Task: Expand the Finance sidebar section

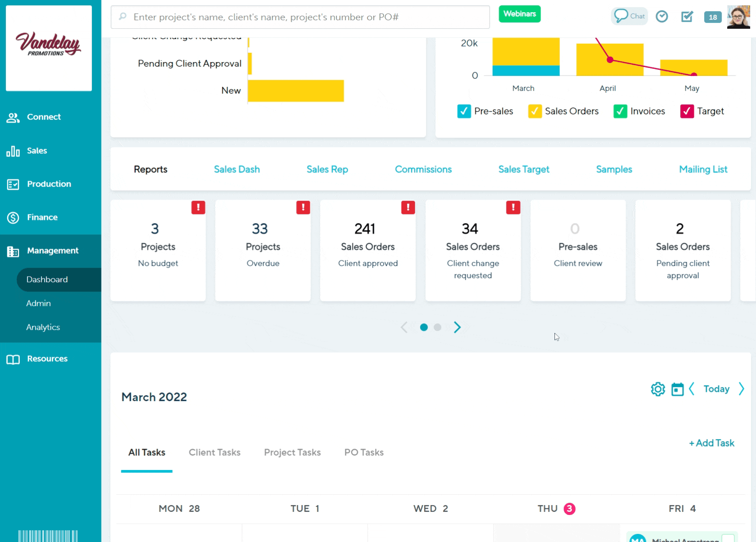Action: (42, 217)
